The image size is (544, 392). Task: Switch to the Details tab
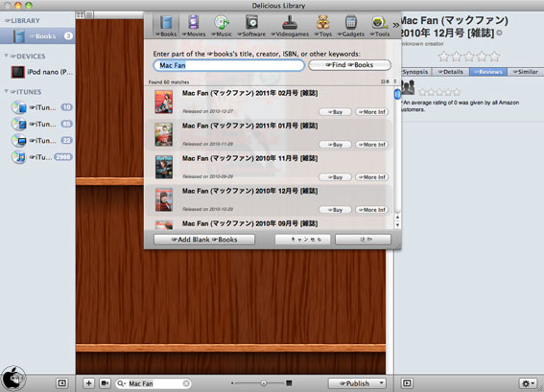(x=450, y=72)
